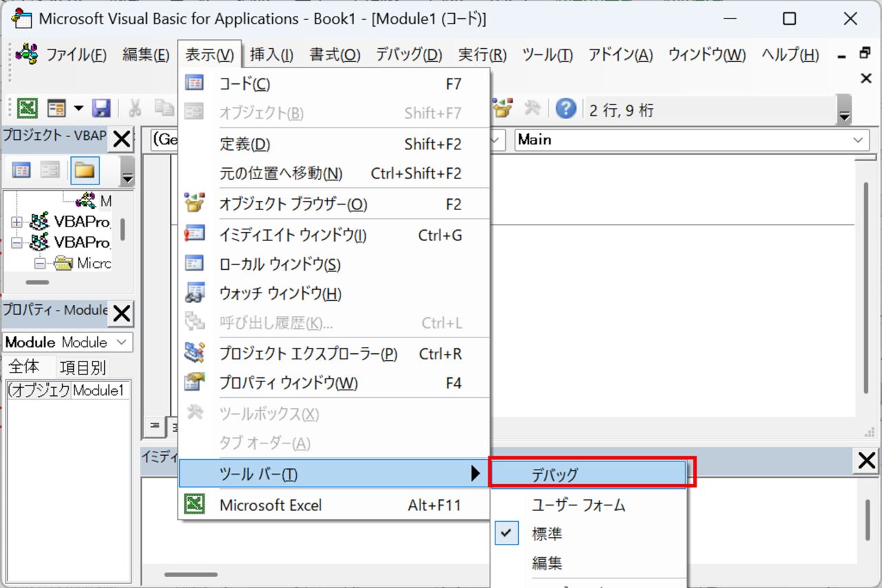Open プロジェクト エクスプローラー(P) from menu
This screenshot has height=588, width=882.
coord(334,354)
